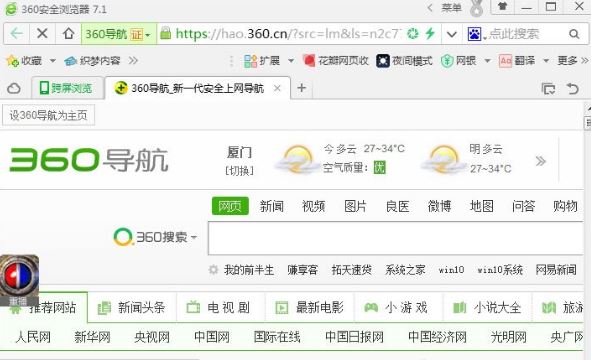
Task: Expand the 扩展 dropdown arrow
Action: [291, 61]
